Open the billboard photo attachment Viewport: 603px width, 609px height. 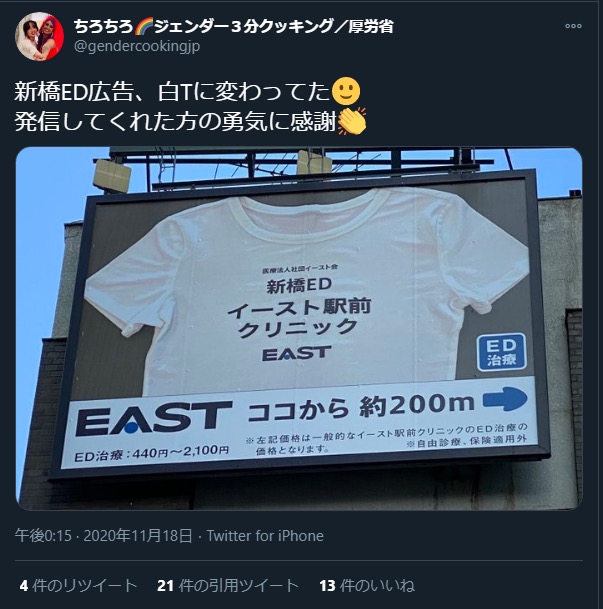(299, 328)
